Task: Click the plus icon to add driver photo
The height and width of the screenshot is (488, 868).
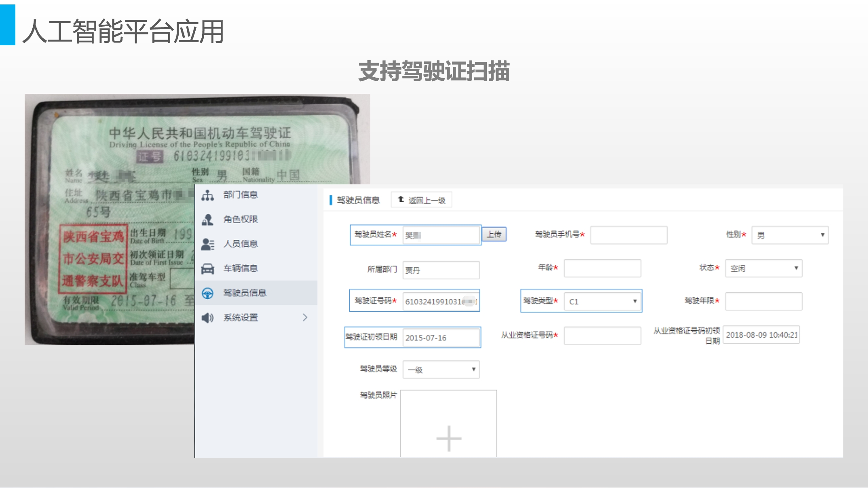Action: tap(448, 438)
